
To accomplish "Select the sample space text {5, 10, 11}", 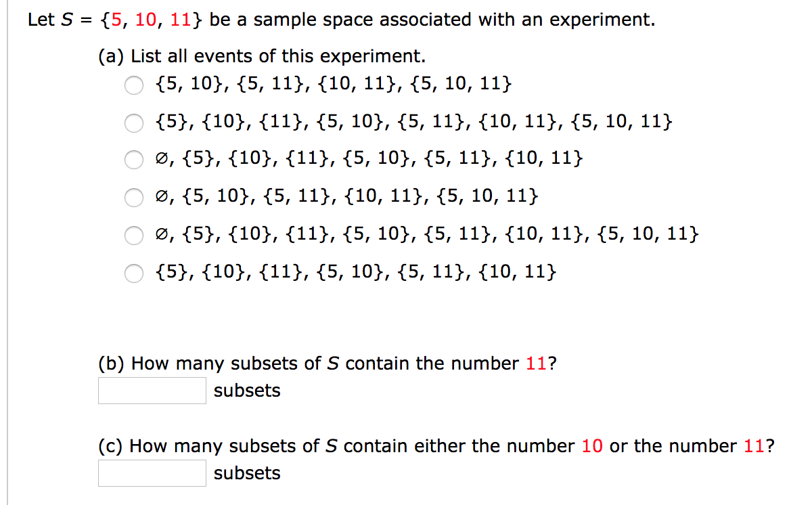I will (148, 20).
